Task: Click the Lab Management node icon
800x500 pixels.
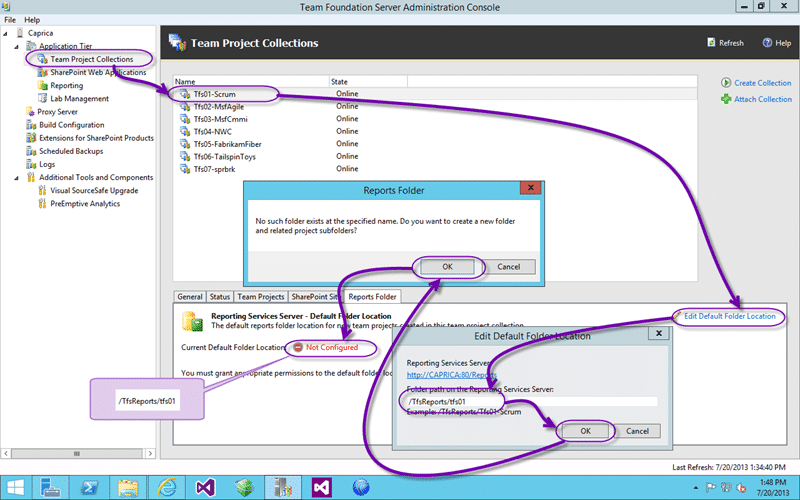Action: (42, 98)
